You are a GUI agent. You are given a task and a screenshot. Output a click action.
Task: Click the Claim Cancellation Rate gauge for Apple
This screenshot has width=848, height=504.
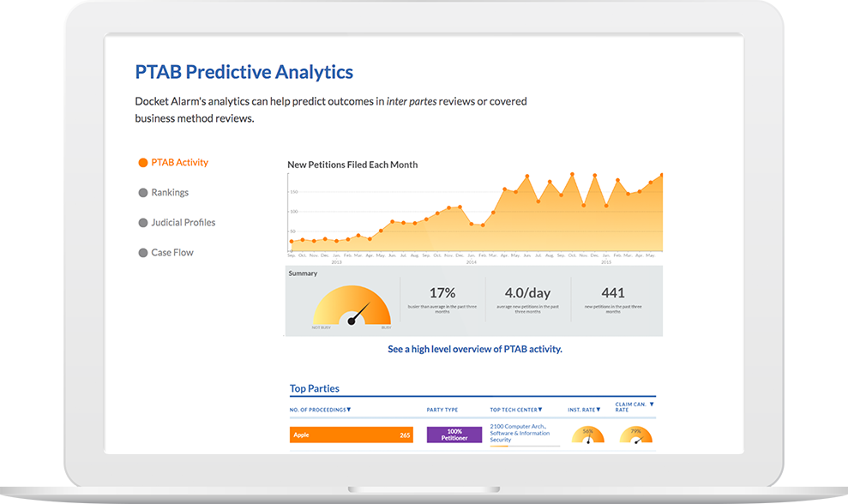[634, 433]
